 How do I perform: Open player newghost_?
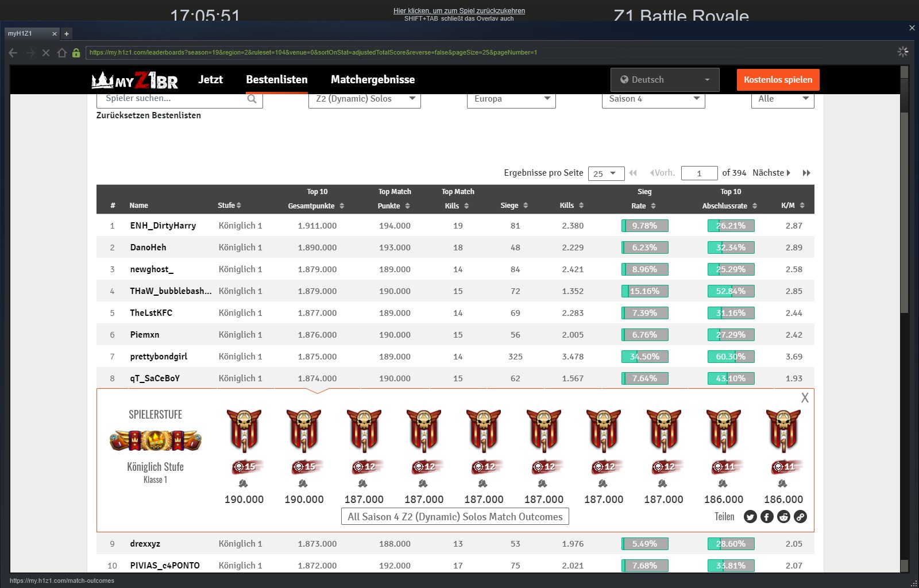pos(152,269)
